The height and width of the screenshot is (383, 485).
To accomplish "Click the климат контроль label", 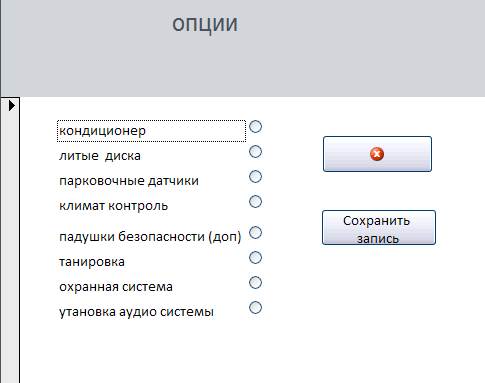I will (x=113, y=206).
